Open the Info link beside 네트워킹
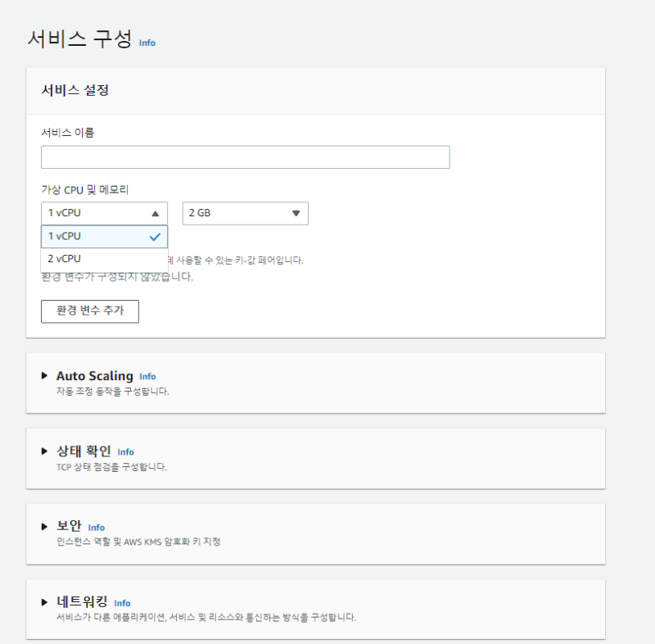655x644 pixels. tap(122, 603)
